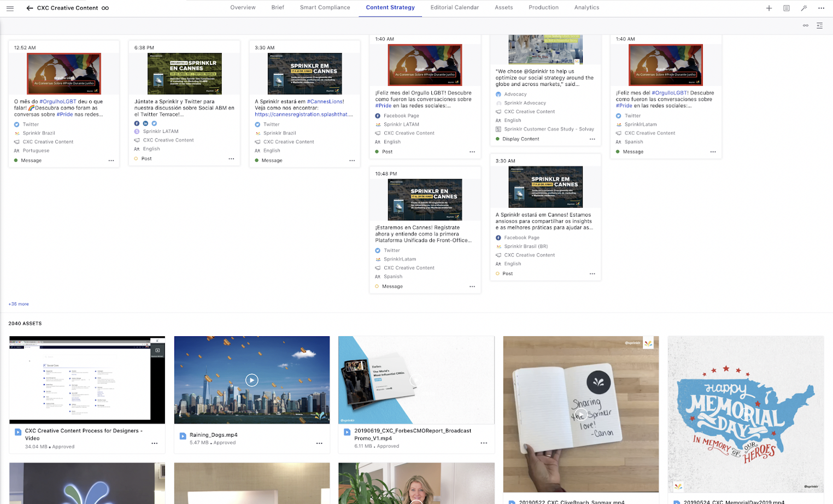The image size is (833, 504).
Task: Open options on Display Content advocacy card
Action: tap(593, 139)
